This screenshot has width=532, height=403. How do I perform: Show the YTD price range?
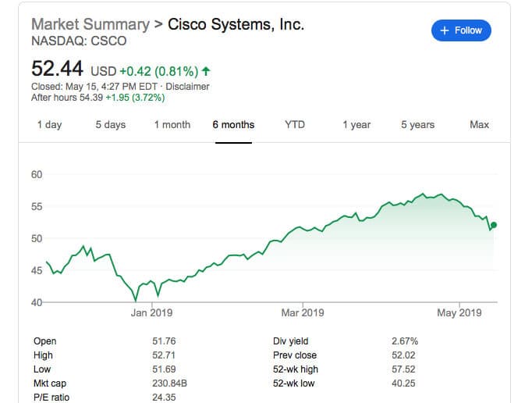click(x=295, y=125)
